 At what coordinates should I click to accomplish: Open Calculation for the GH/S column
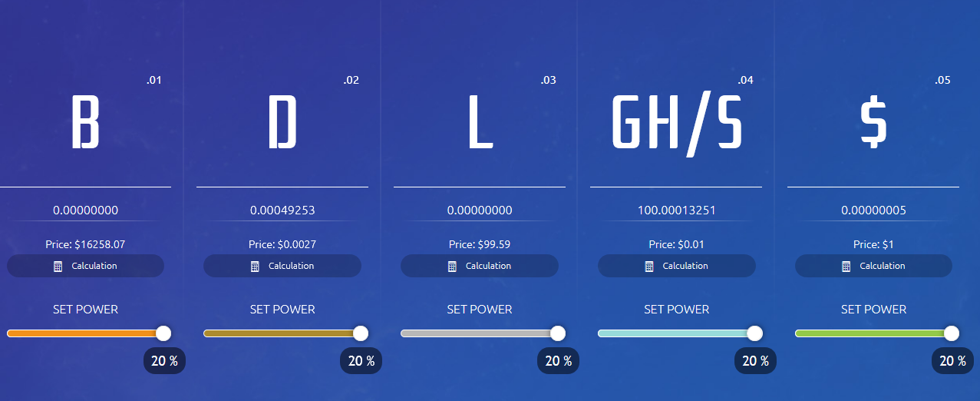click(677, 266)
